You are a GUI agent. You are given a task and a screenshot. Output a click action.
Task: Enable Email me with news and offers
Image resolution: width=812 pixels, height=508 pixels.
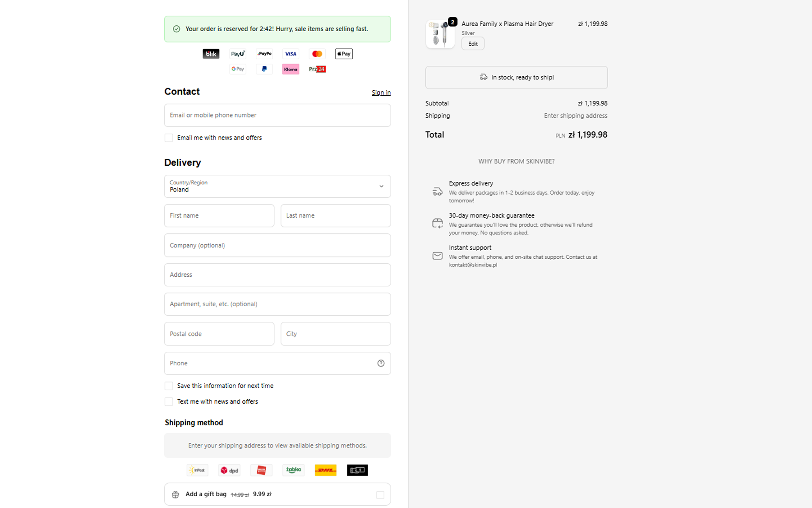(x=169, y=138)
